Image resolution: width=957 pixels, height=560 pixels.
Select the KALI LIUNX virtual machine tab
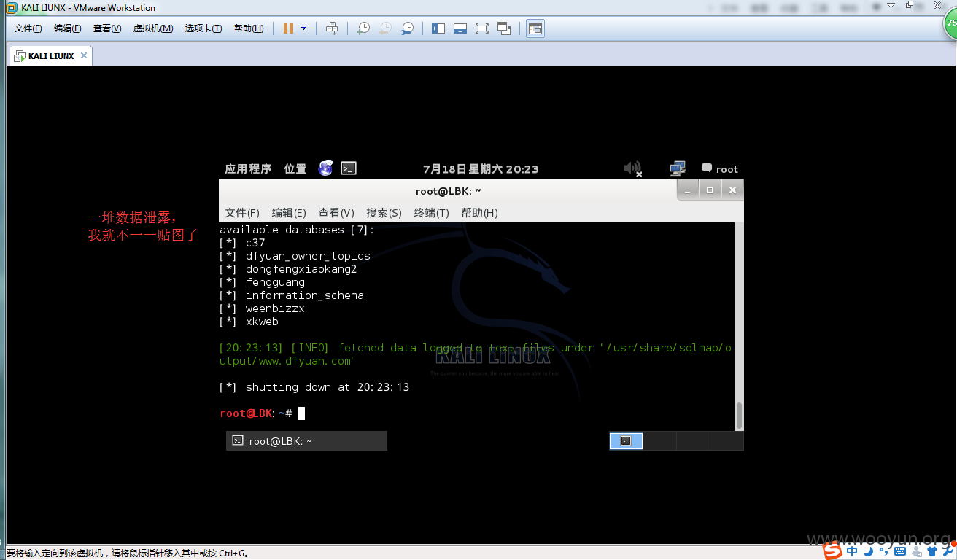point(50,56)
